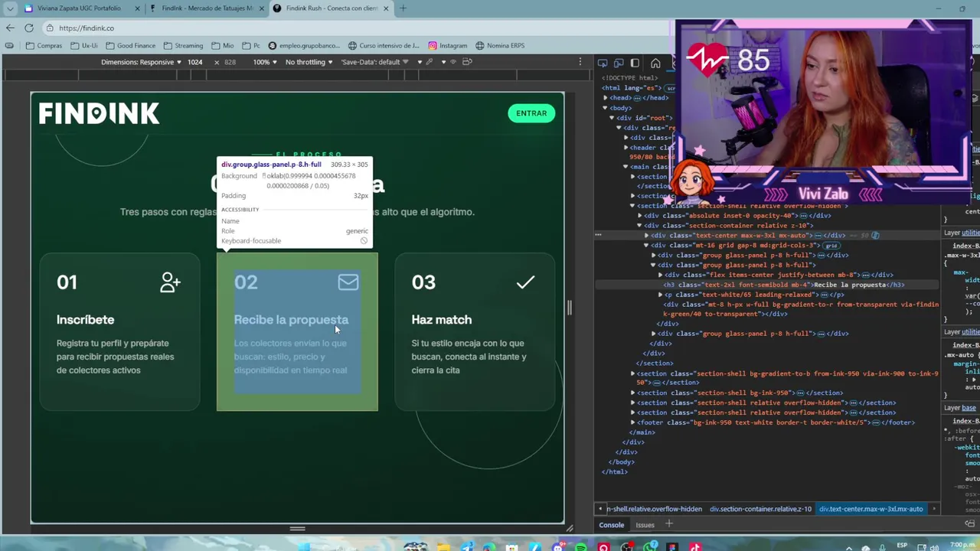The height and width of the screenshot is (551, 980).
Task: Close the Viviana Zapata UGC Portafolio tab
Action: pos(138,8)
